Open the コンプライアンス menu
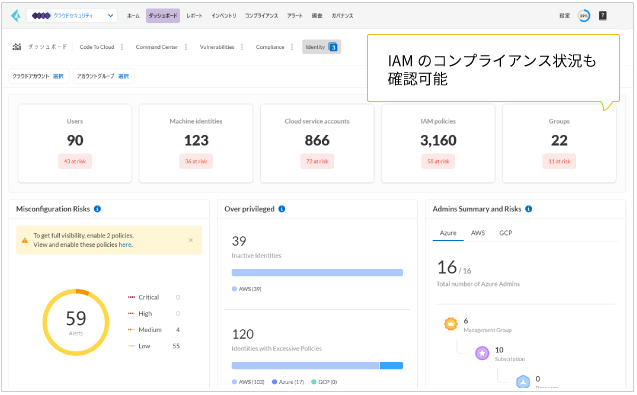Screen dimensions: 637x395 point(262,15)
